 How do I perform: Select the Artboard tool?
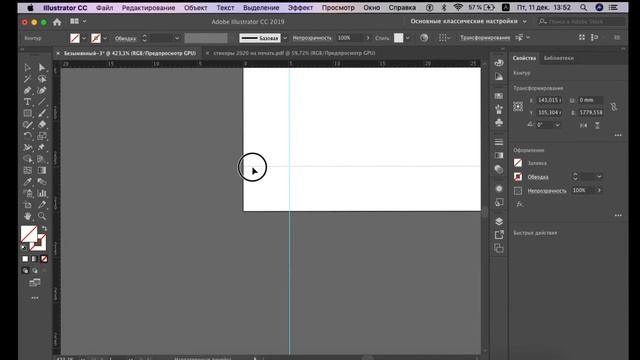click(x=27, y=204)
